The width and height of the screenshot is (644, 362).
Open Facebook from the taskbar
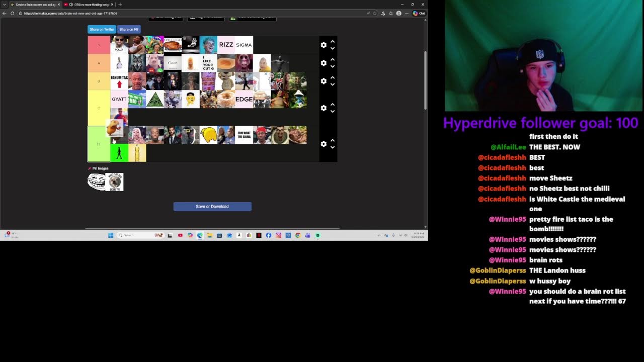268,235
